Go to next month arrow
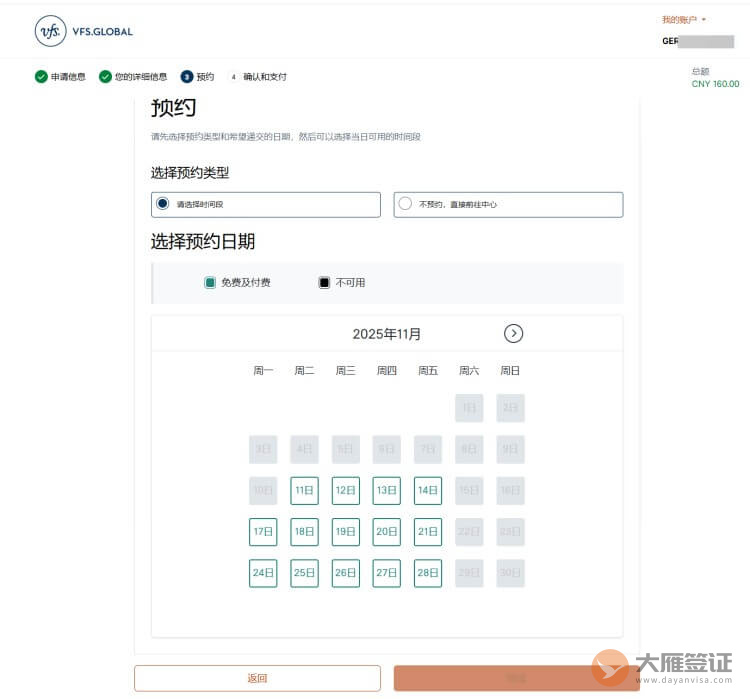The image size is (750, 699). 513,333
